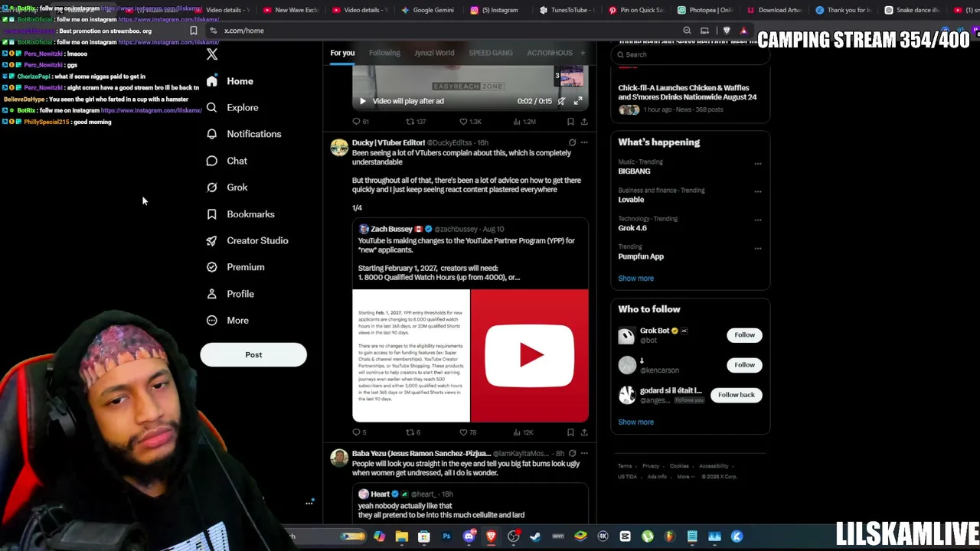
Task: Expand the More navigation menu
Action: click(x=227, y=321)
